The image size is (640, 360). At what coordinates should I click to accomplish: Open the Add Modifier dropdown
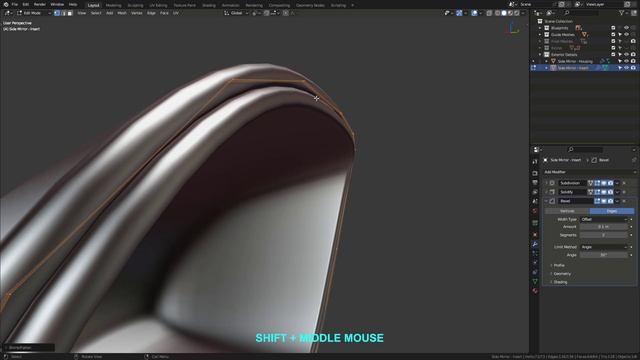pyautogui.click(x=589, y=172)
